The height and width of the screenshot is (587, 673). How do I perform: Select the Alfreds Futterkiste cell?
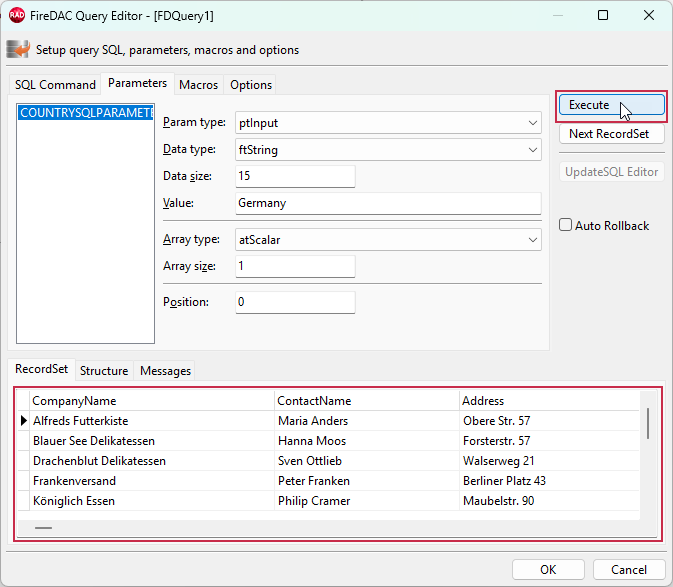[x=152, y=421]
